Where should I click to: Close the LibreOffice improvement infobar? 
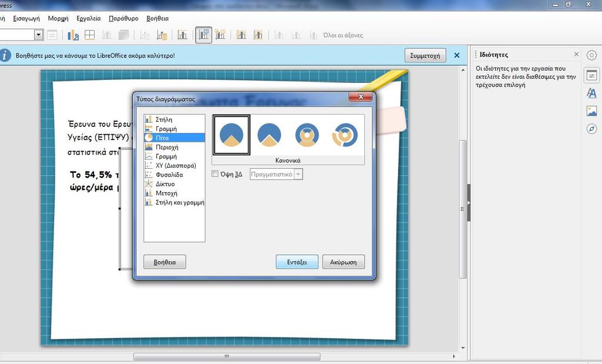tap(457, 55)
